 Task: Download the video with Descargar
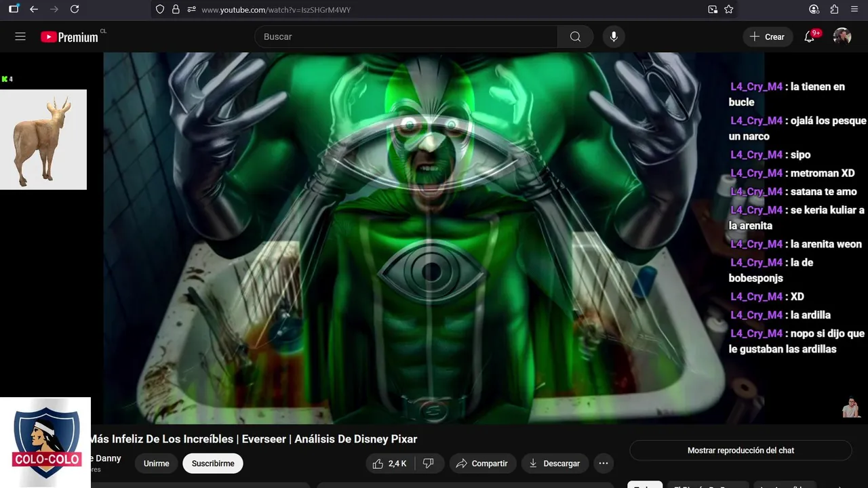pyautogui.click(x=555, y=464)
